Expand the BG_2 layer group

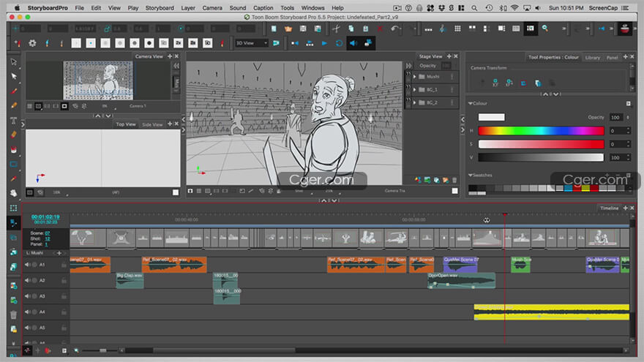coord(415,102)
